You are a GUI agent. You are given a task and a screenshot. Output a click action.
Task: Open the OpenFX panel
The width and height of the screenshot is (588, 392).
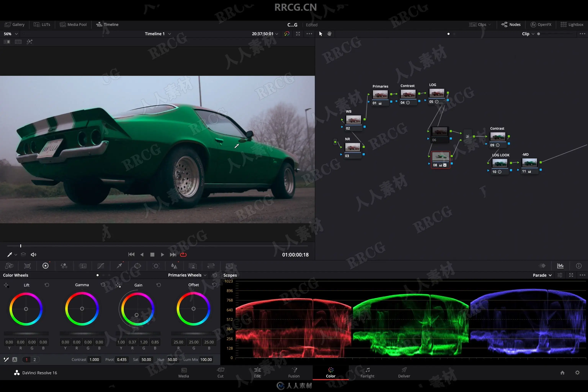pos(541,24)
